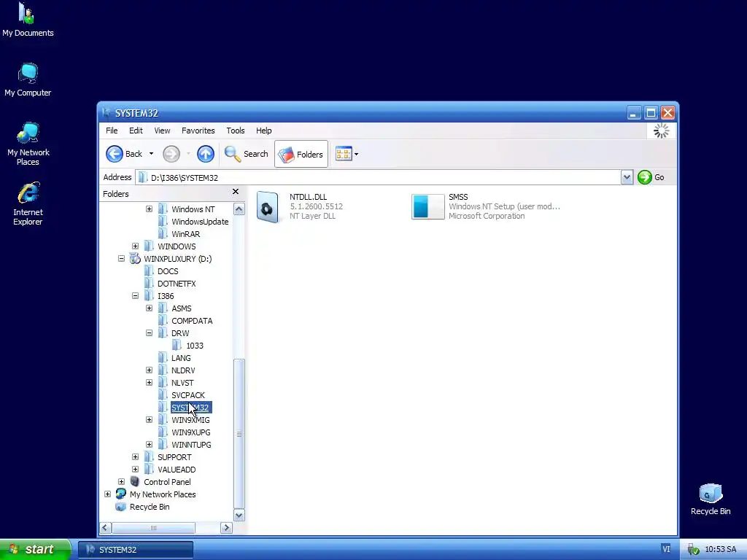Collapse the WINXPLUXURY (D:) drive
Image resolution: width=747 pixels, height=560 pixels.
pyautogui.click(x=122, y=259)
